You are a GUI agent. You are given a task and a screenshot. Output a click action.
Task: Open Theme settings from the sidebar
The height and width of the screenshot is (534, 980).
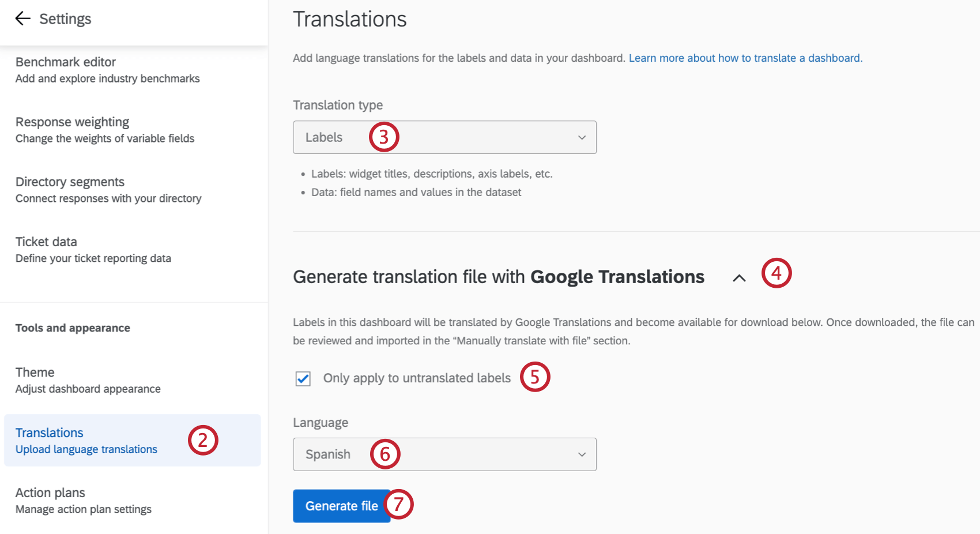[x=35, y=372]
